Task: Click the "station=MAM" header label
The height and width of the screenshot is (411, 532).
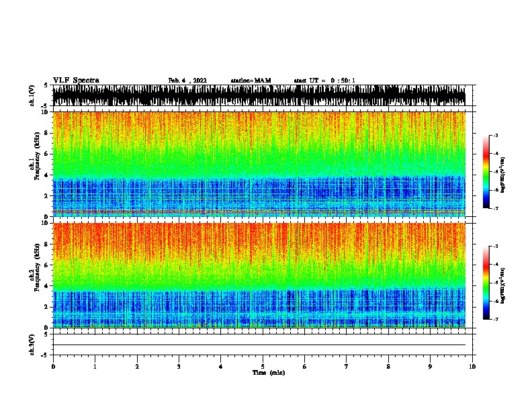Action: [251, 81]
